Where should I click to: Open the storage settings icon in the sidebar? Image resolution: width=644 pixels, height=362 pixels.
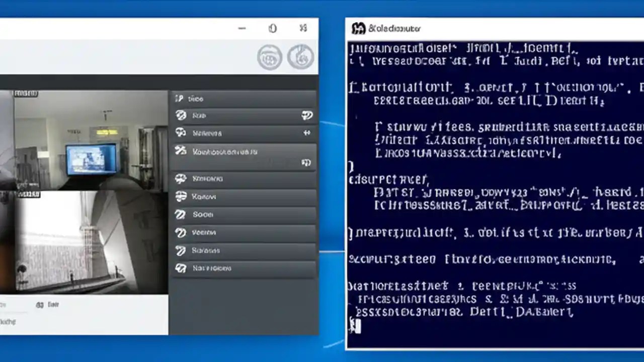pyautogui.click(x=181, y=250)
